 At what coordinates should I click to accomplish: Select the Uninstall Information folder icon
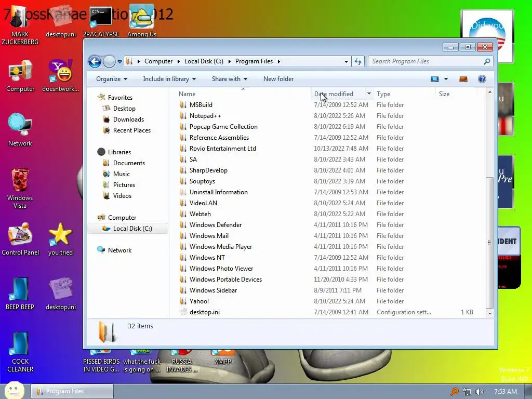pos(183,192)
